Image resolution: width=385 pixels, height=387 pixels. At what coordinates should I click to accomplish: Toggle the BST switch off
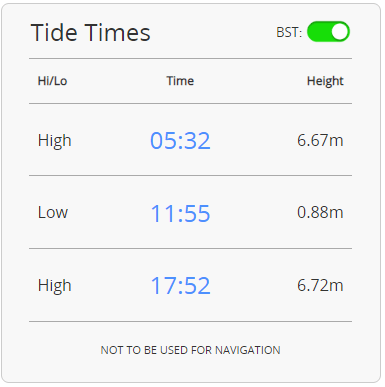pos(328,32)
